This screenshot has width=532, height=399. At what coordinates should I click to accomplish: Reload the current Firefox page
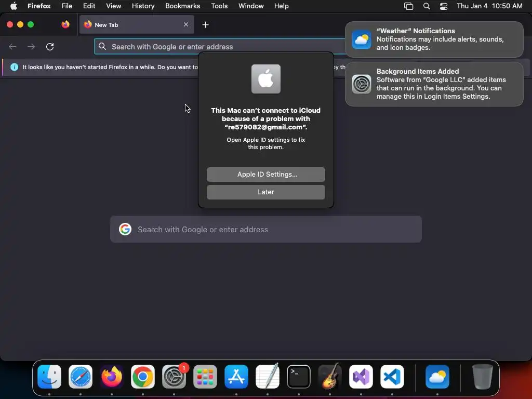point(50,46)
